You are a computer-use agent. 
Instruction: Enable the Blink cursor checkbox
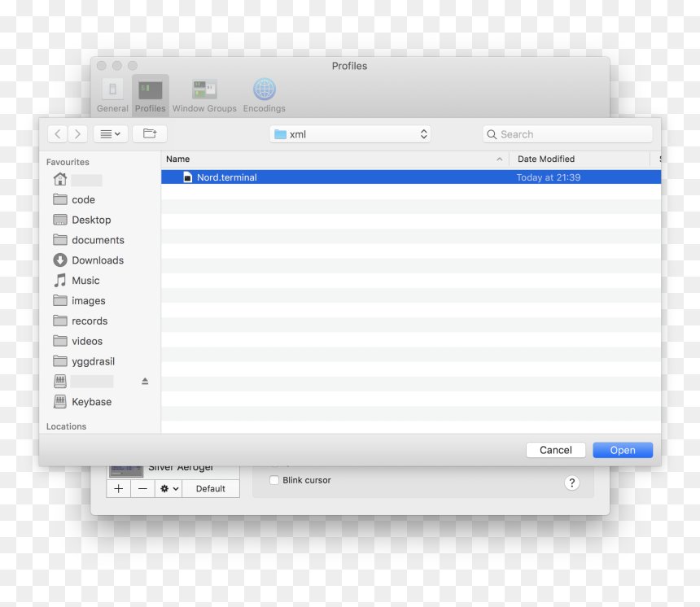pyautogui.click(x=274, y=480)
